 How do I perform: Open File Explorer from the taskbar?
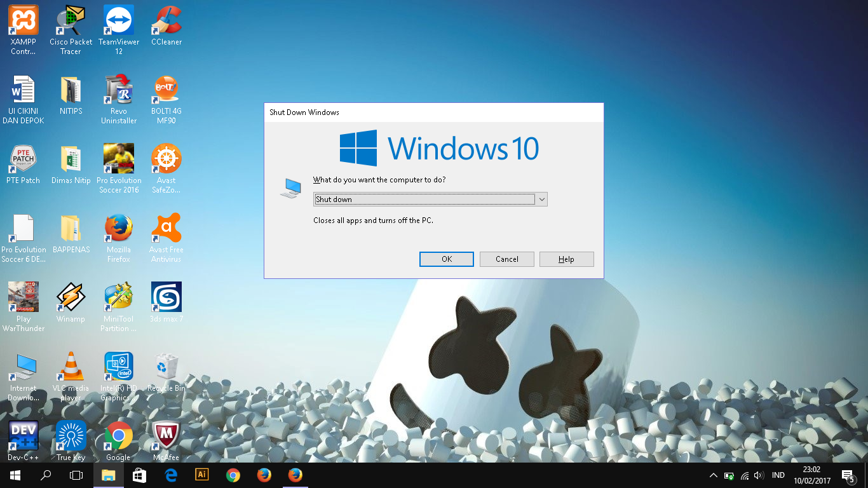tap(108, 475)
